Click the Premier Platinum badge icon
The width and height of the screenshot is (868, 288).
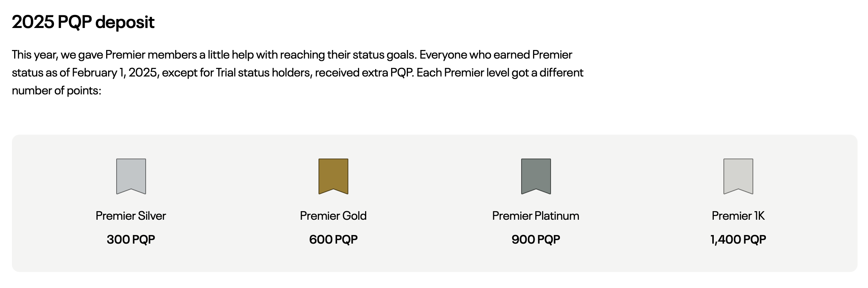coord(536,176)
